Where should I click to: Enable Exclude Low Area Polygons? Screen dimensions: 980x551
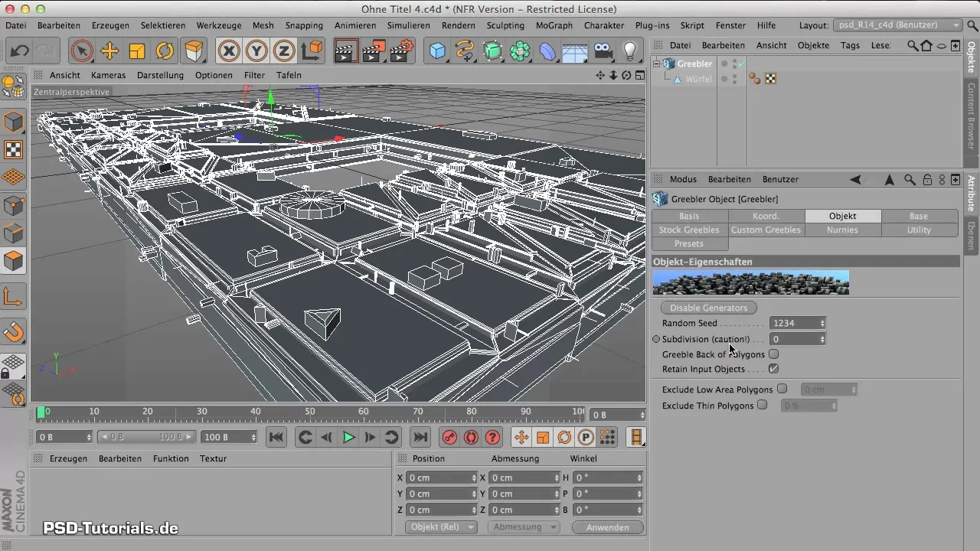pyautogui.click(x=782, y=389)
